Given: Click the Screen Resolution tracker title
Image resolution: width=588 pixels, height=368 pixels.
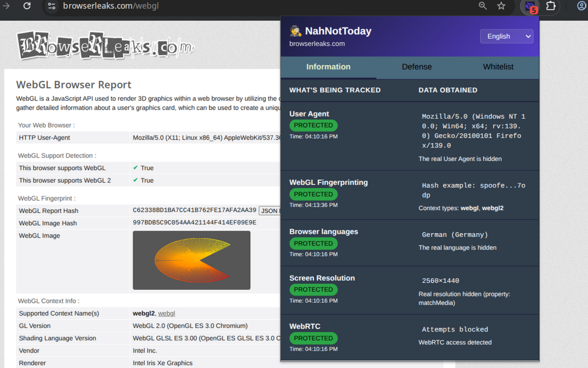Looking at the screenshot, I should click(322, 278).
